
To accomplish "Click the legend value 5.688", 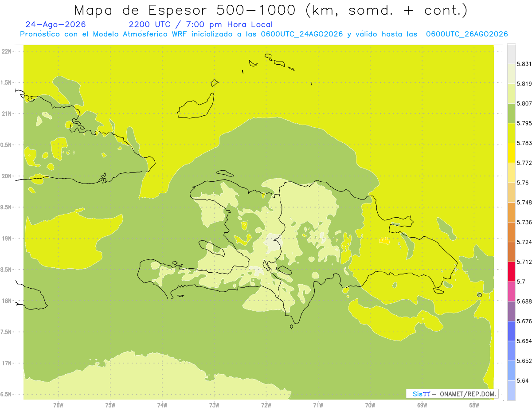I will [524, 301].
